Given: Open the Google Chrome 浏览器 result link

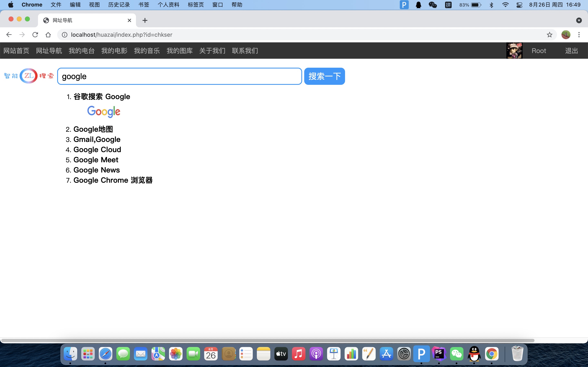Looking at the screenshot, I should pos(113,180).
